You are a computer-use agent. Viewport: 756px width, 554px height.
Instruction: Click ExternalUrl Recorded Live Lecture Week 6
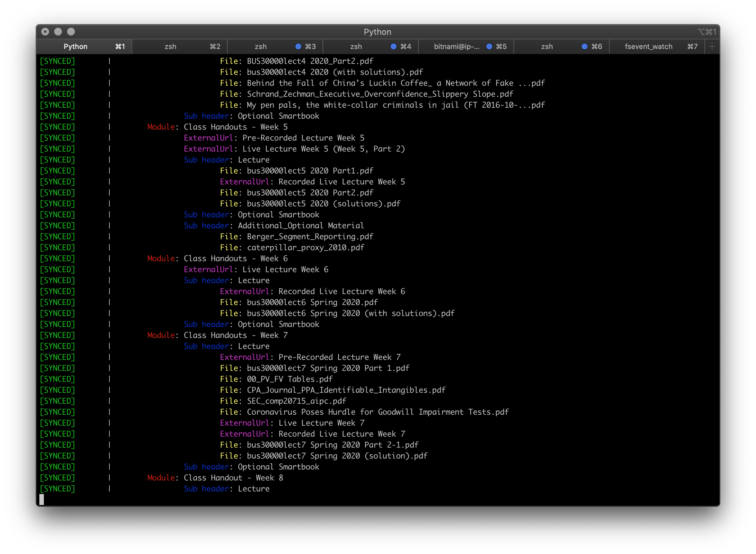[312, 292]
